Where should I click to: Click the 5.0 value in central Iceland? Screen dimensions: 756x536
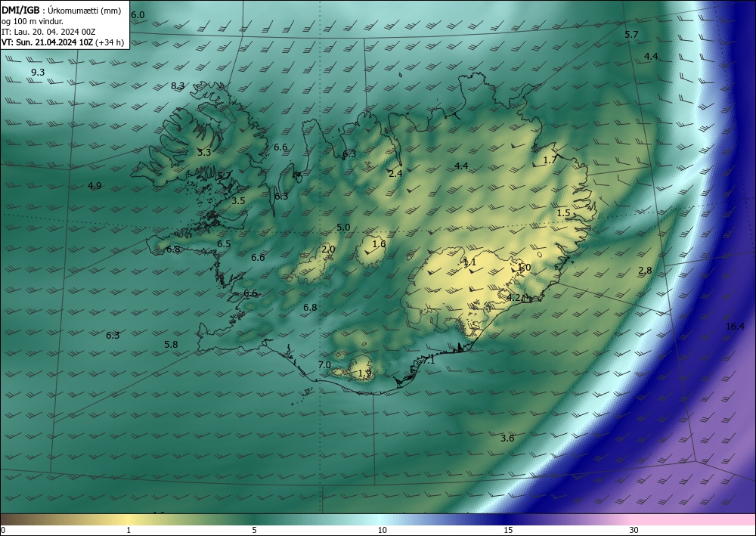tap(343, 227)
